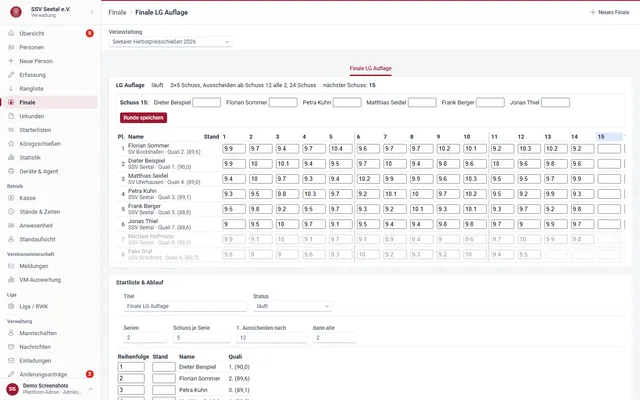Click the Neue Person plus icon

(x=11, y=61)
